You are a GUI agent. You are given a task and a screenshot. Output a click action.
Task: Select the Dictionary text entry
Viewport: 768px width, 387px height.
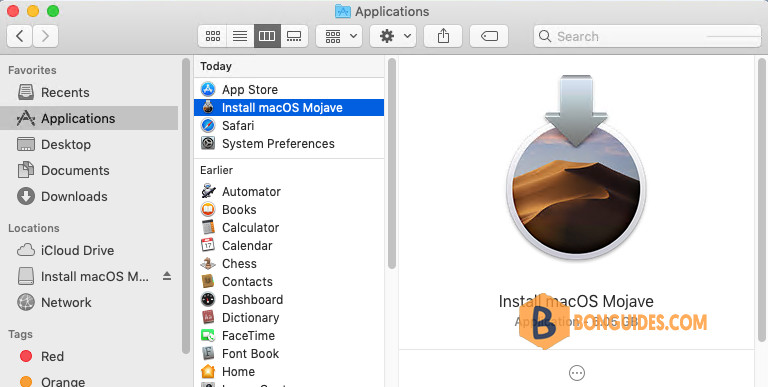click(x=250, y=318)
